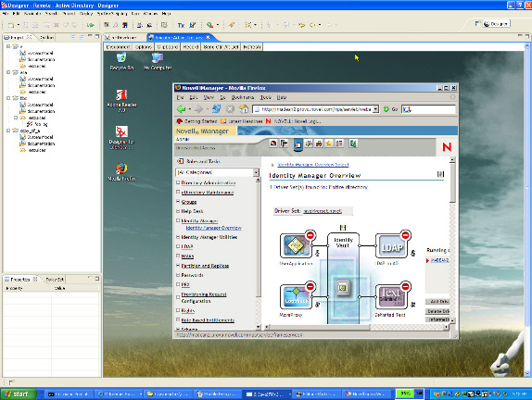The image size is (532, 400).
Task: Click the User Application driver icon
Action: (x=296, y=245)
